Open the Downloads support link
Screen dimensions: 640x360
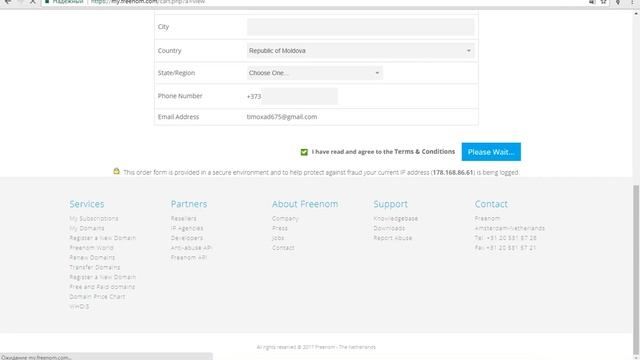389,228
